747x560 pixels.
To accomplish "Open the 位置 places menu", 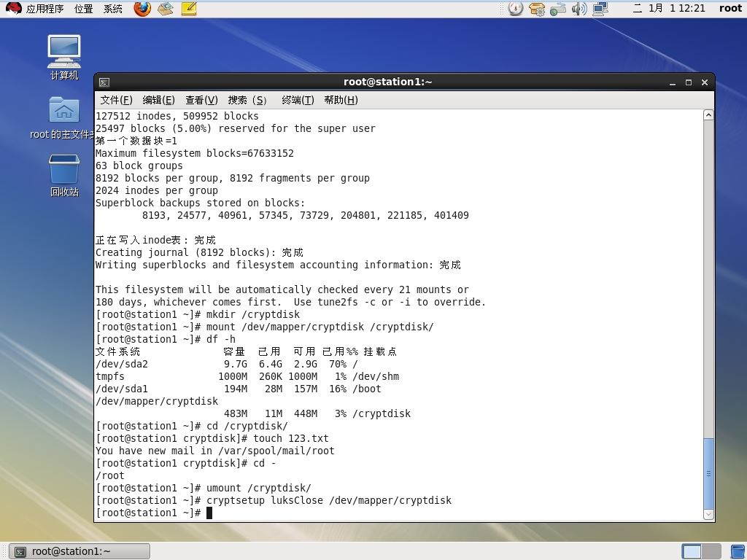I will pyautogui.click(x=84, y=9).
